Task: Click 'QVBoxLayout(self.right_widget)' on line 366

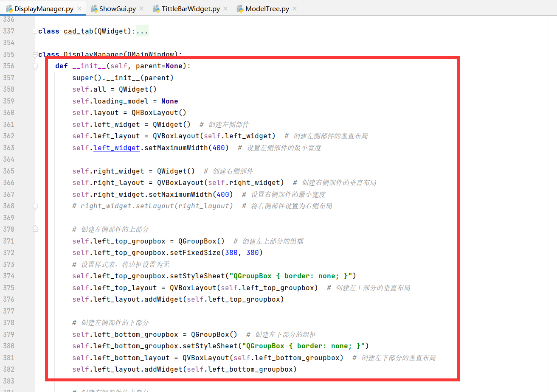Action: [x=221, y=182]
